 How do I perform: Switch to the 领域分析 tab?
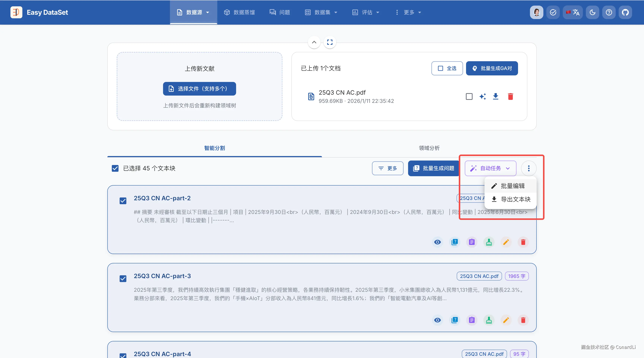pos(429,148)
